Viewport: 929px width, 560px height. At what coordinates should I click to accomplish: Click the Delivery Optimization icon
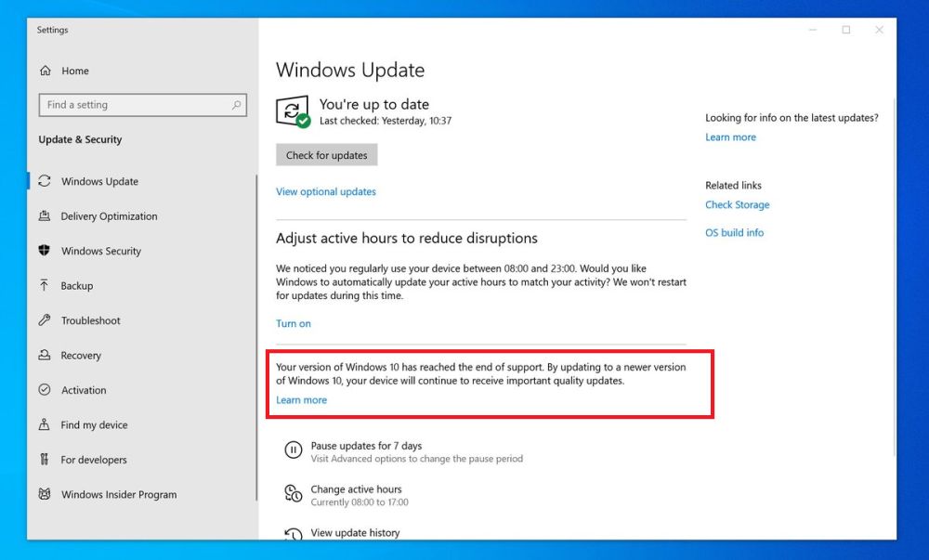coord(45,216)
